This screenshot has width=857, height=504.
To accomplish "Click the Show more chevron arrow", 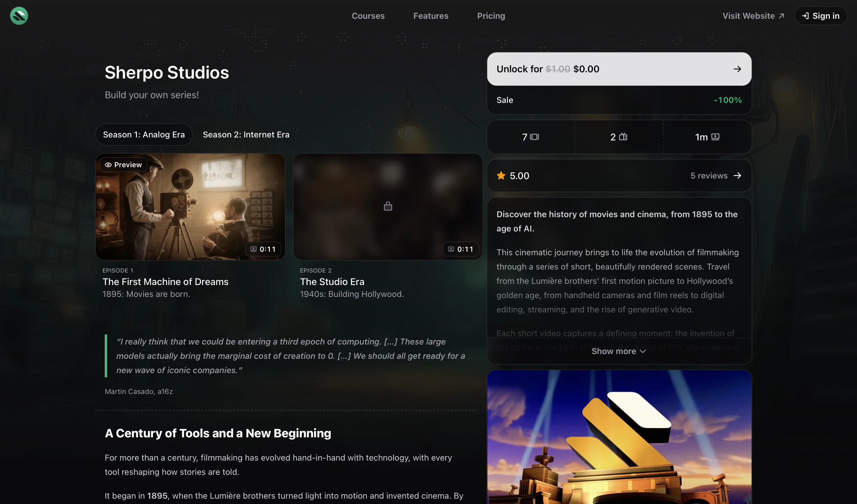I will [642, 351].
